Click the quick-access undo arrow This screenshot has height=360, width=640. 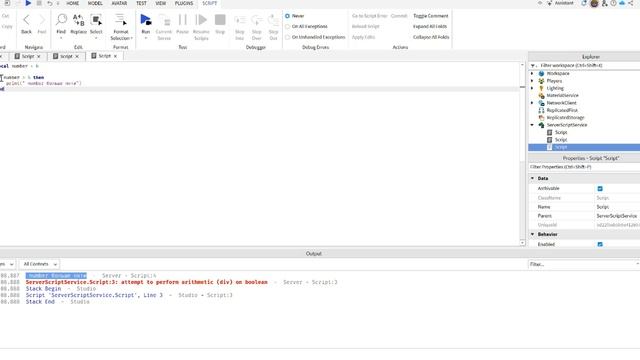(49, 3)
